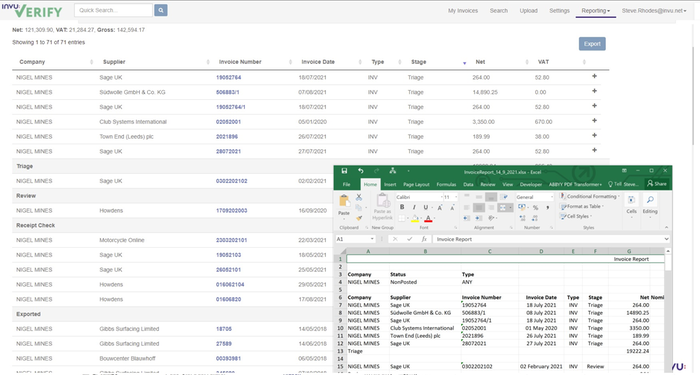
Task: Click the Cut scissors icon
Action: coord(359,197)
